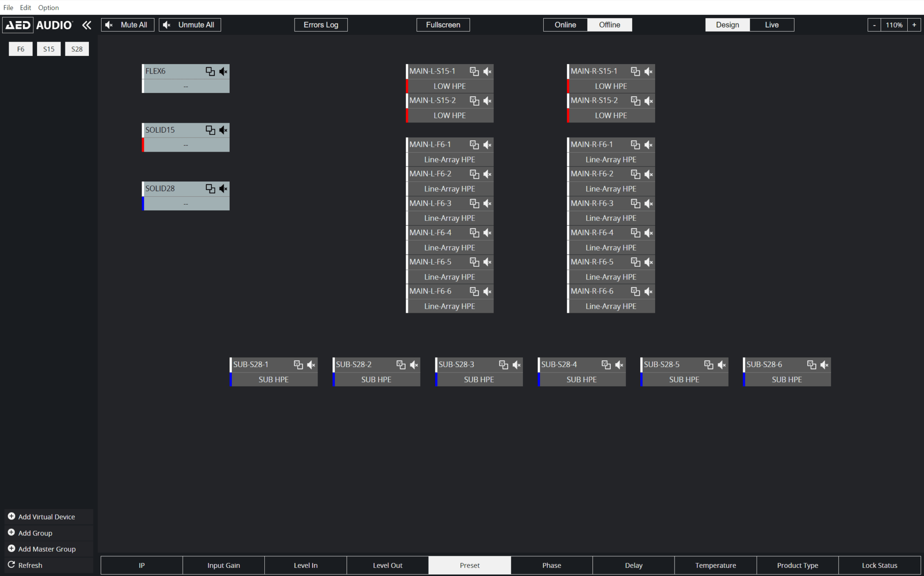Click the zoom percentage field showing 110%
924x576 pixels.
click(x=894, y=25)
